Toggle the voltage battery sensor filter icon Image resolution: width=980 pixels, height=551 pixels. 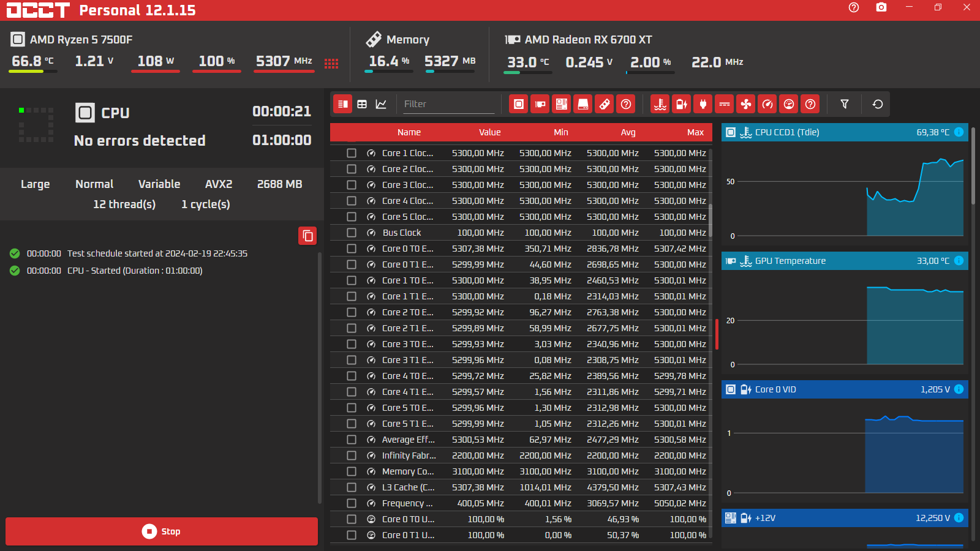click(682, 104)
